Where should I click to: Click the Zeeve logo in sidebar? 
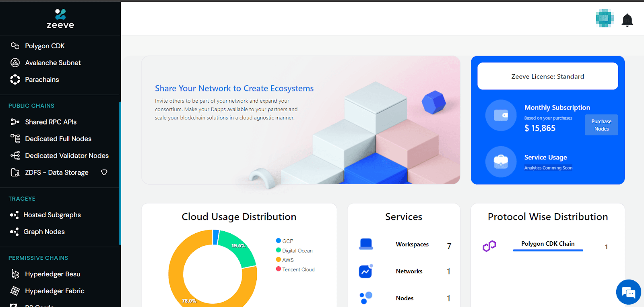[x=60, y=19]
